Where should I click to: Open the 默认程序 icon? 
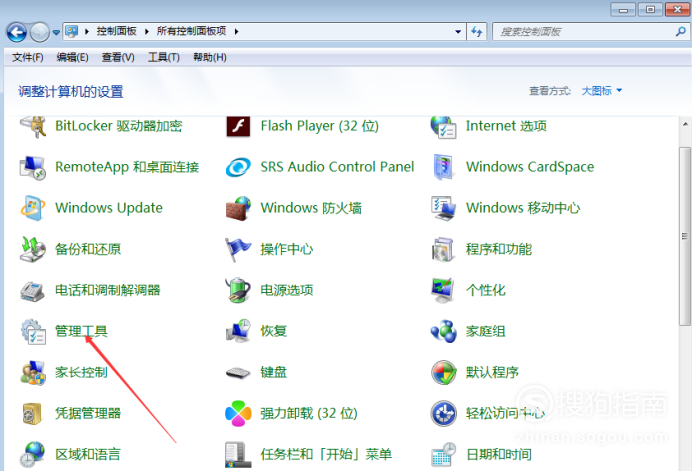coord(443,373)
